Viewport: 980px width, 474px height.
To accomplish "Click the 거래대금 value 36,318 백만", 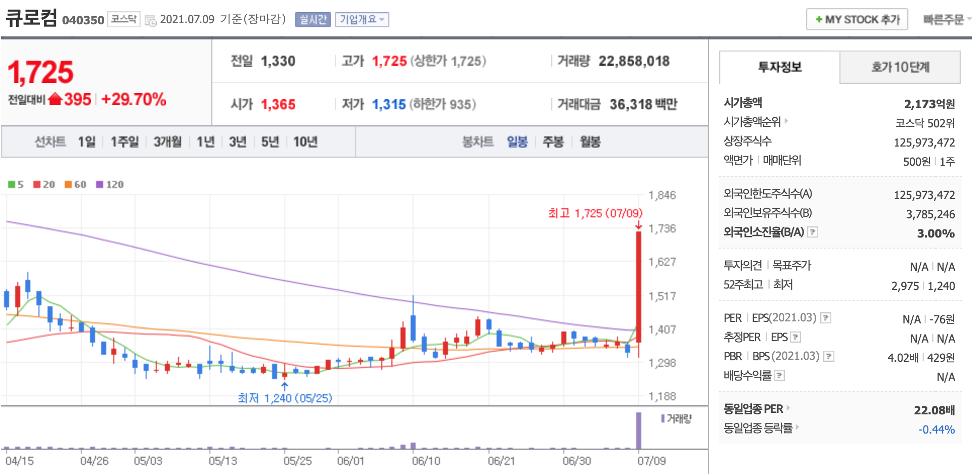I will [x=643, y=105].
